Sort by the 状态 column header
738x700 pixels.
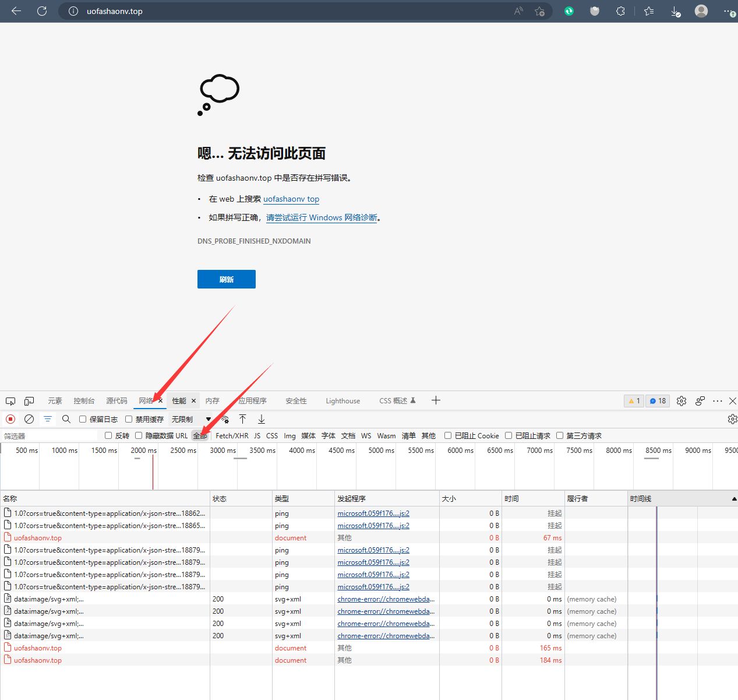click(x=241, y=499)
